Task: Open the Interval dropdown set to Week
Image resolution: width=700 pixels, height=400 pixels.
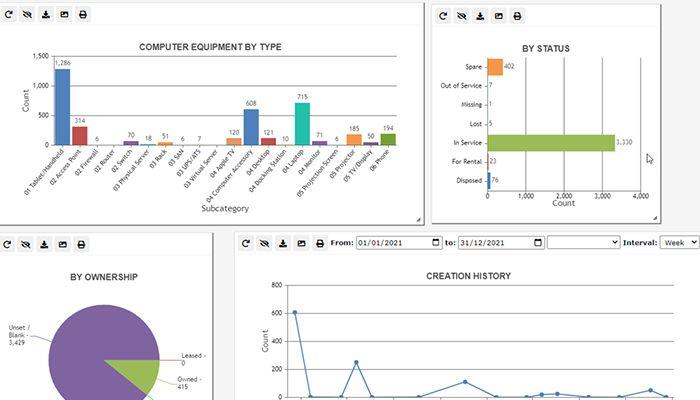Action: point(679,242)
